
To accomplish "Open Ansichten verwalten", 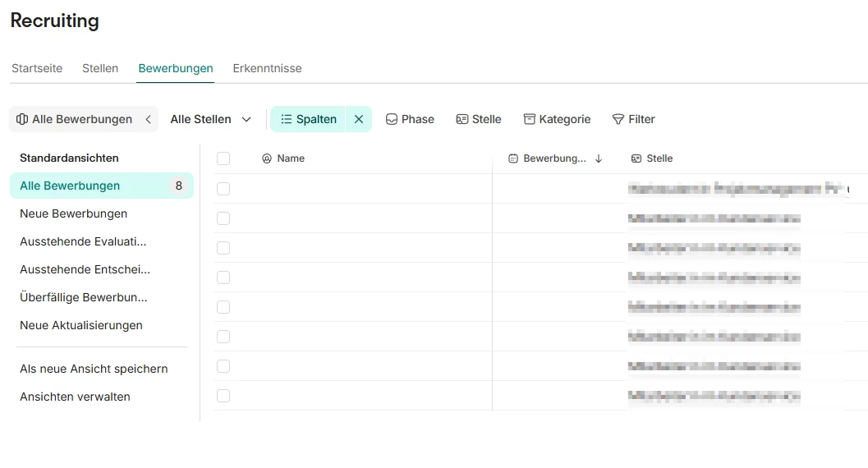I will [75, 397].
